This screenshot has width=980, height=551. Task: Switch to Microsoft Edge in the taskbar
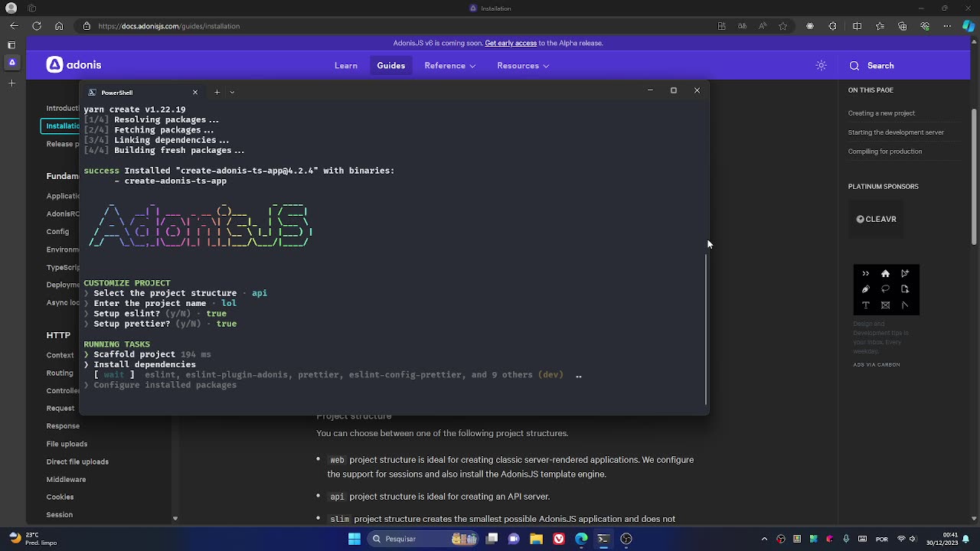pyautogui.click(x=581, y=539)
